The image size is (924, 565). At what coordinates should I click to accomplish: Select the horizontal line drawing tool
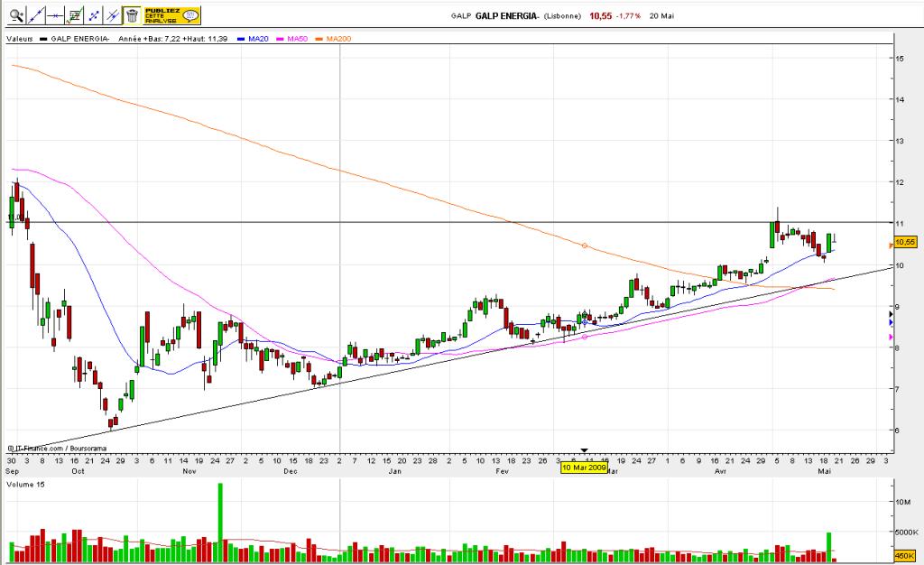[55, 16]
